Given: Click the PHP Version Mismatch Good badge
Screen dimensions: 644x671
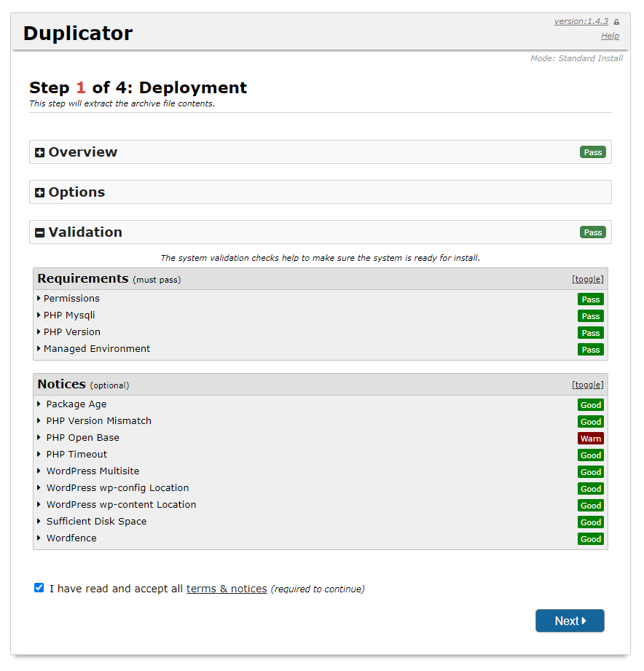Looking at the screenshot, I should coord(591,422).
